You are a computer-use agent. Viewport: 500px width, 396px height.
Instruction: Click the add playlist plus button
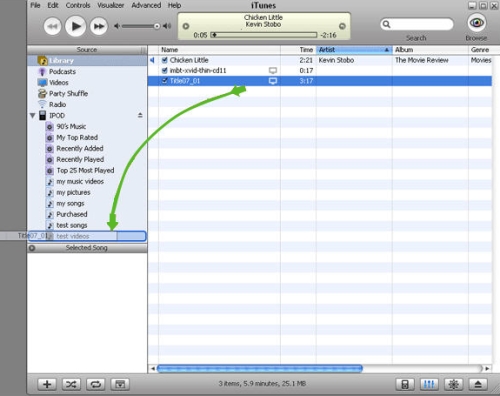point(47,384)
